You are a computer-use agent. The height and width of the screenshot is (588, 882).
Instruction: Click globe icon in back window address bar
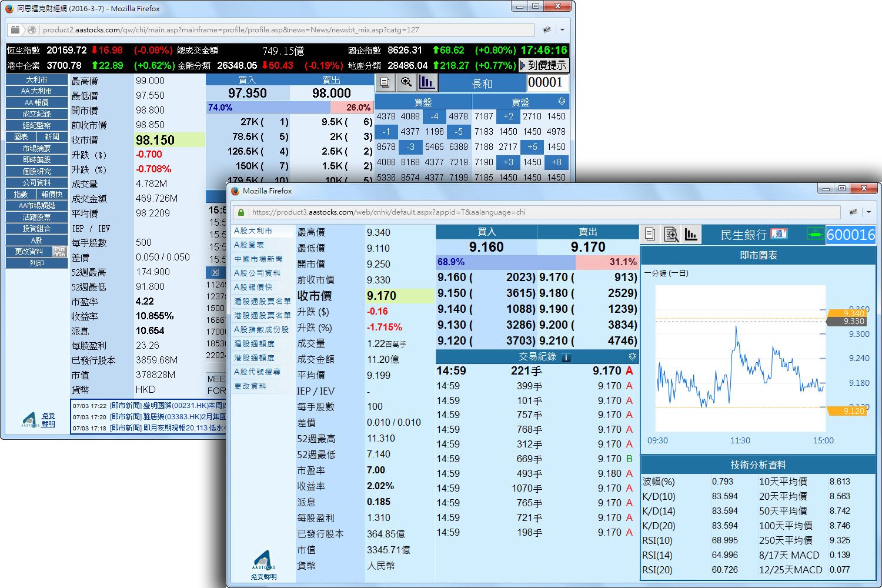tap(32, 29)
